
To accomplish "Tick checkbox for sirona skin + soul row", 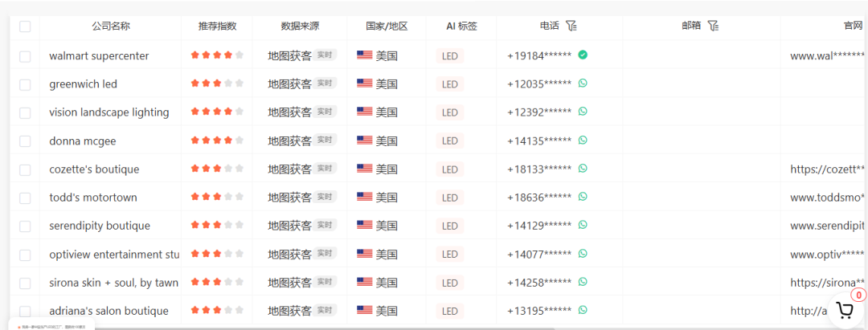I will pyautogui.click(x=25, y=283).
